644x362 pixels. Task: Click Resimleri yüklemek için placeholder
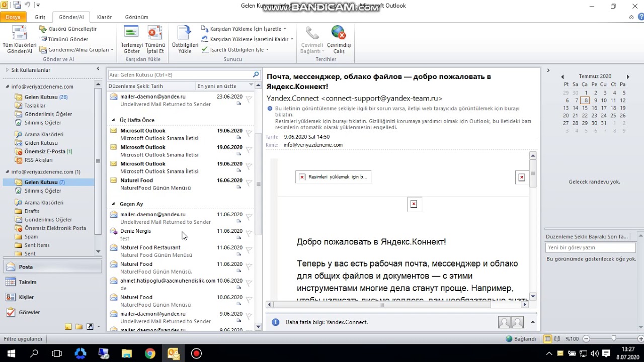(333, 177)
